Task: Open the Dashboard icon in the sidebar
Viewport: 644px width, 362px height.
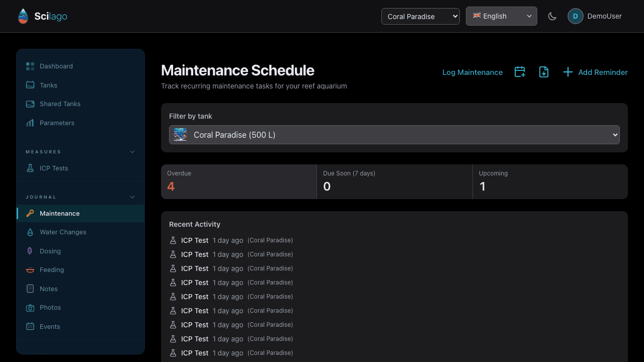Action: (x=30, y=66)
